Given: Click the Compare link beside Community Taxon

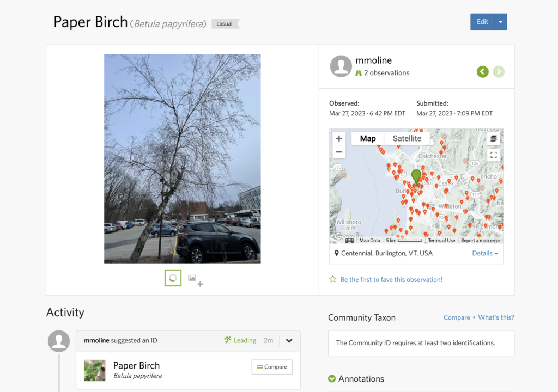Looking at the screenshot, I should [x=457, y=317].
